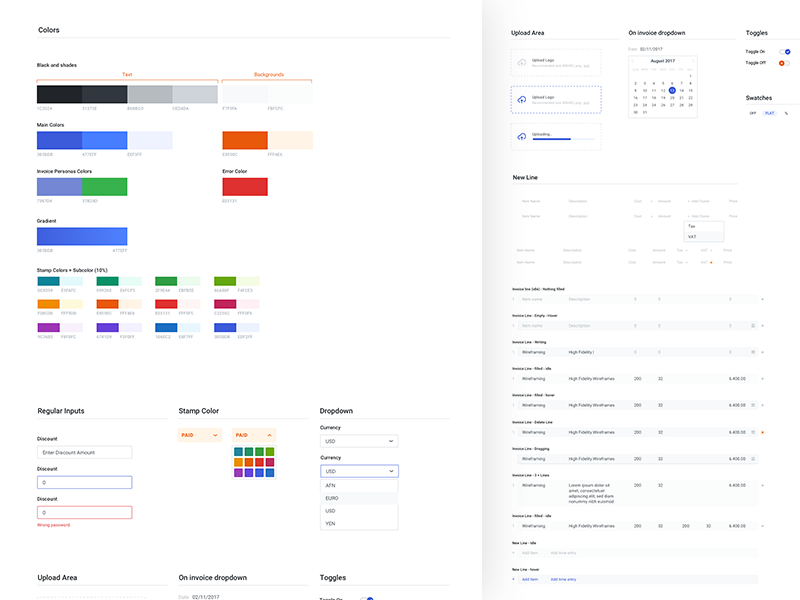
Task: Open the first Currency USD dropdown
Action: point(359,440)
